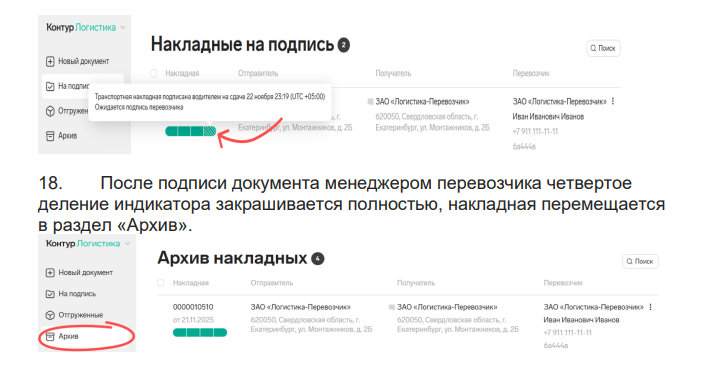Click the recipient address in the upper table row

tap(432, 122)
